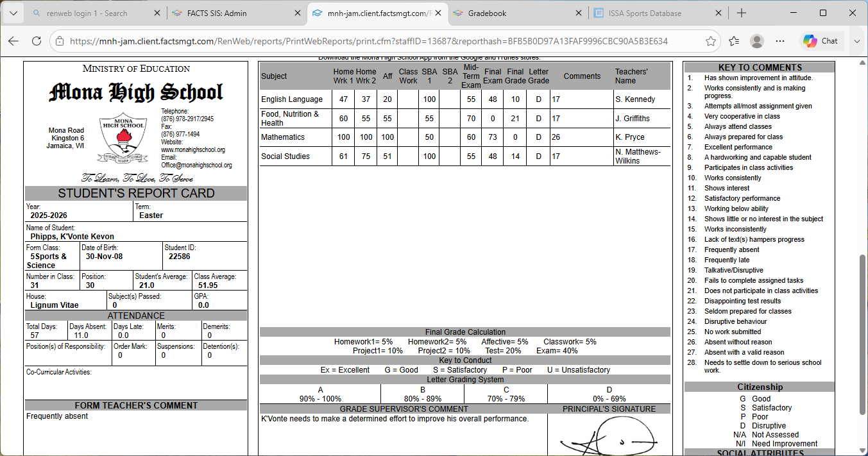Click teacher name N. Matthews-Wilkins
Image resolution: width=868 pixels, height=456 pixels.
[x=638, y=156]
